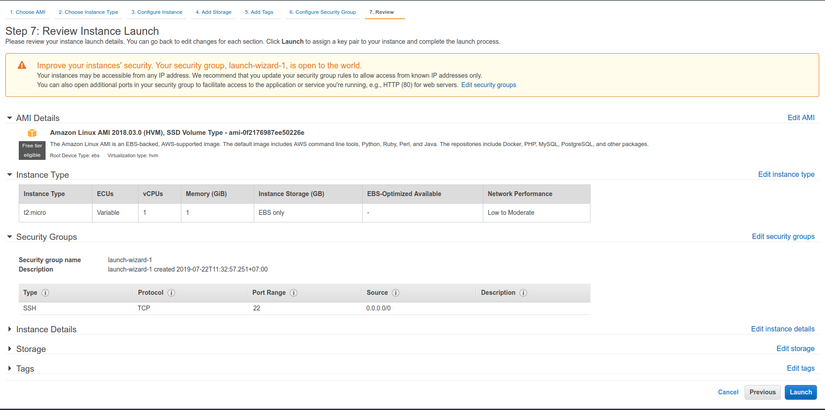Click the info icon next to the Type column
This screenshot has height=410, width=825.
[x=45, y=293]
